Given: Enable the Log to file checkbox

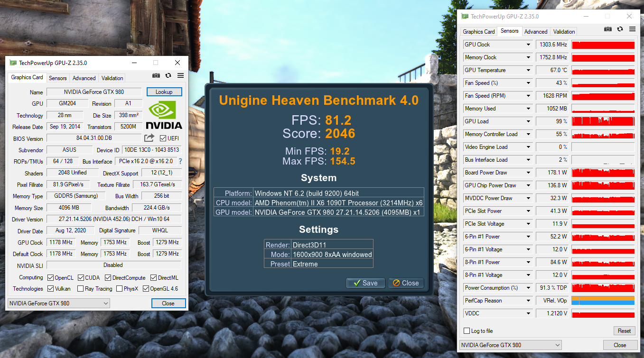Looking at the screenshot, I should pos(467,330).
